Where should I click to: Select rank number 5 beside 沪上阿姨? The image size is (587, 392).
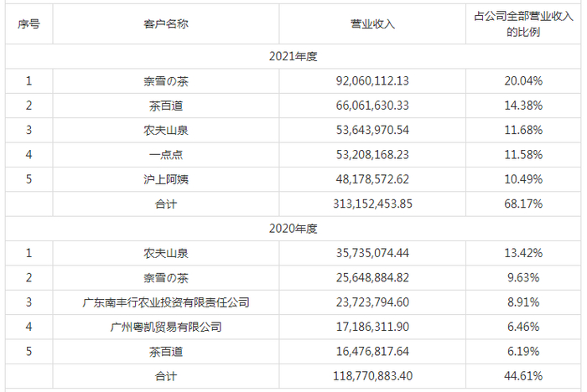coord(29,179)
